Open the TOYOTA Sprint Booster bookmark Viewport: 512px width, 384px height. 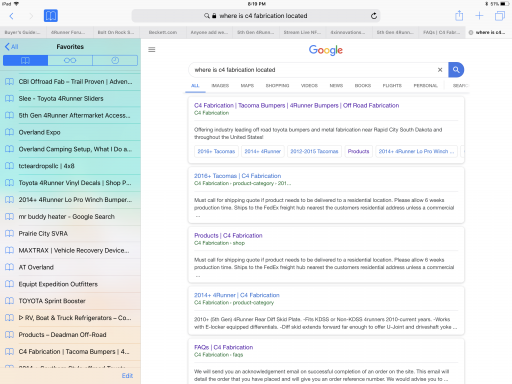[x=70, y=301]
